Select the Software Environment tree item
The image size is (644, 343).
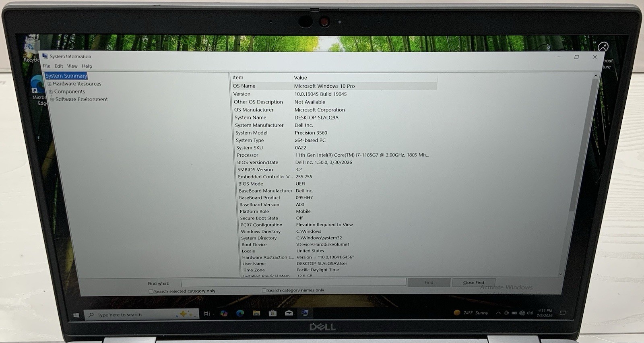click(x=82, y=99)
